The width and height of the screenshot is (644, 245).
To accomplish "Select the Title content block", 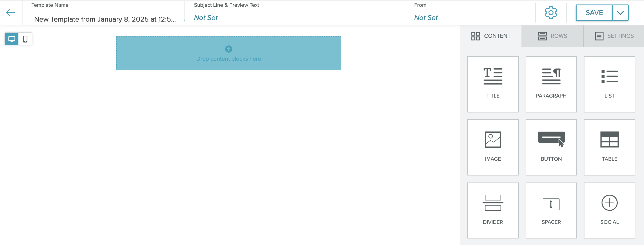I will pyautogui.click(x=493, y=84).
